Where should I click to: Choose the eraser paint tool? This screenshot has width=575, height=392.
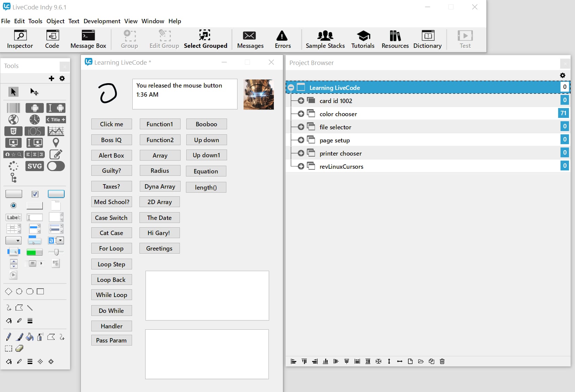[x=20, y=349]
